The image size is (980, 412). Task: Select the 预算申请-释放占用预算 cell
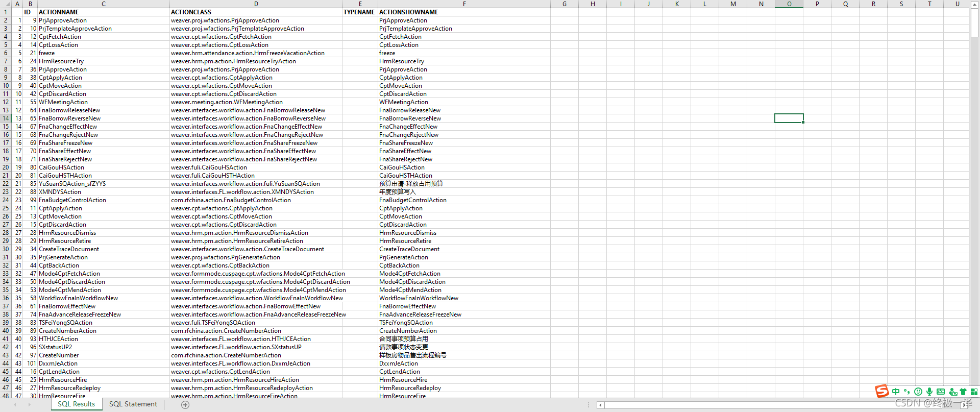pyautogui.click(x=464, y=184)
